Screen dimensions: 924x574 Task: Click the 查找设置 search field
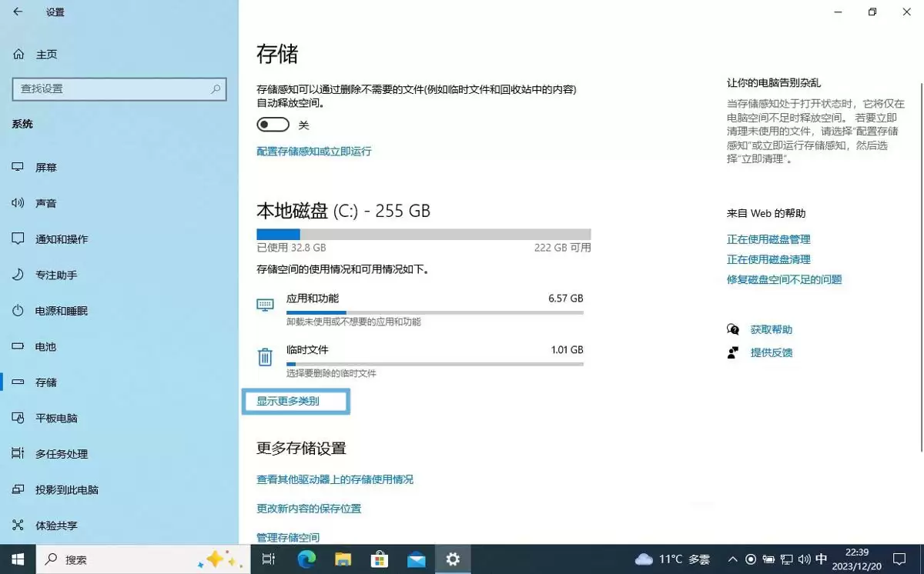click(119, 88)
